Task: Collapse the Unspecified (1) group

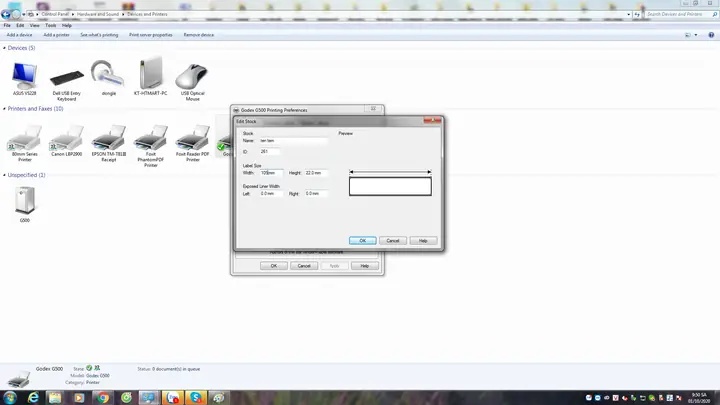Action: [5, 175]
